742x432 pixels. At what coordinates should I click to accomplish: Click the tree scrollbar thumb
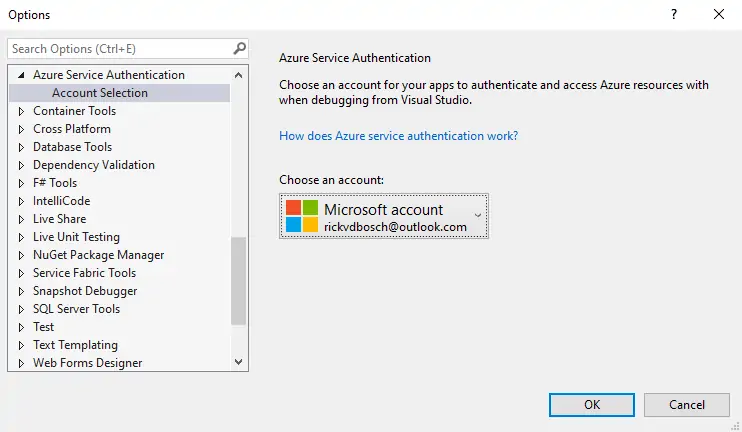point(238,281)
